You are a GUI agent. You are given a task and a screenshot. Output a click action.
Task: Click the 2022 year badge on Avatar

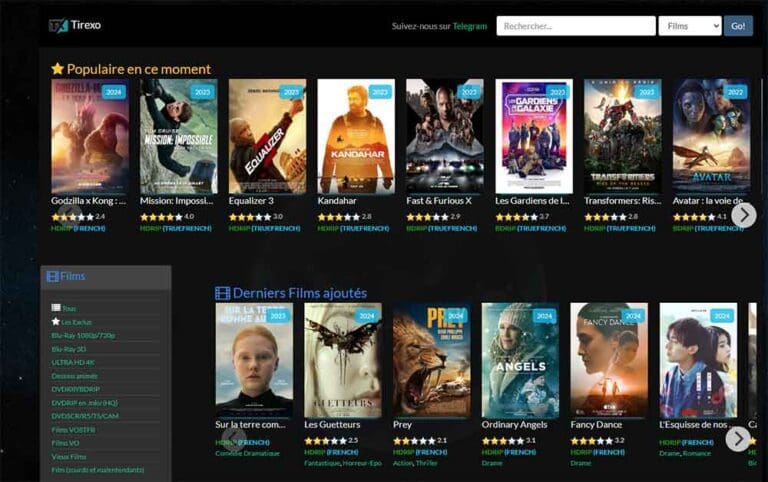click(735, 92)
